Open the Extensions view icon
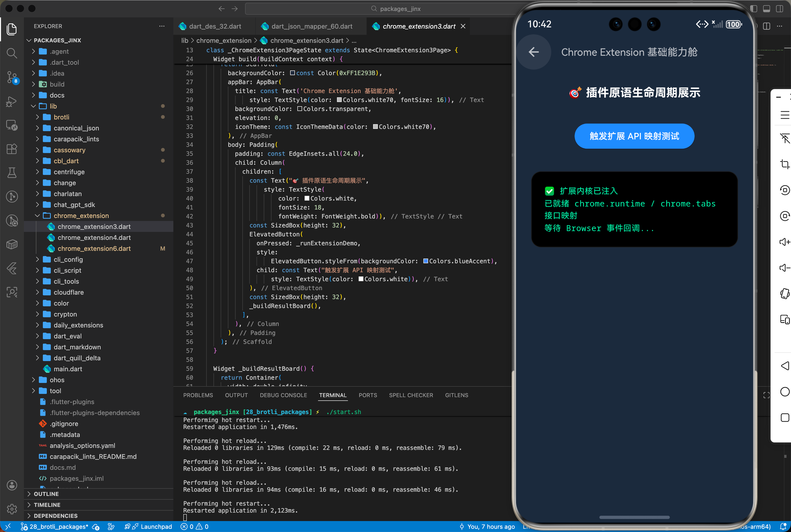791x532 pixels. coord(12,149)
